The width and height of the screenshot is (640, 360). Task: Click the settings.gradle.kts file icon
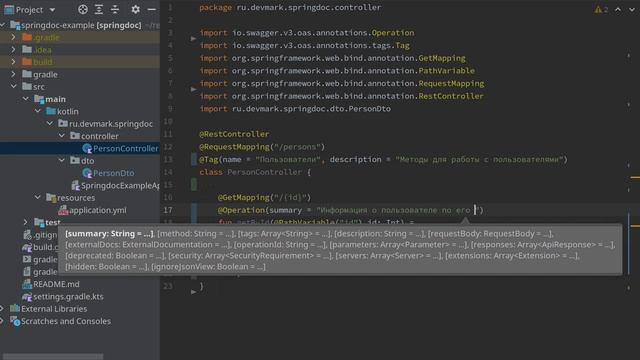click(x=27, y=296)
